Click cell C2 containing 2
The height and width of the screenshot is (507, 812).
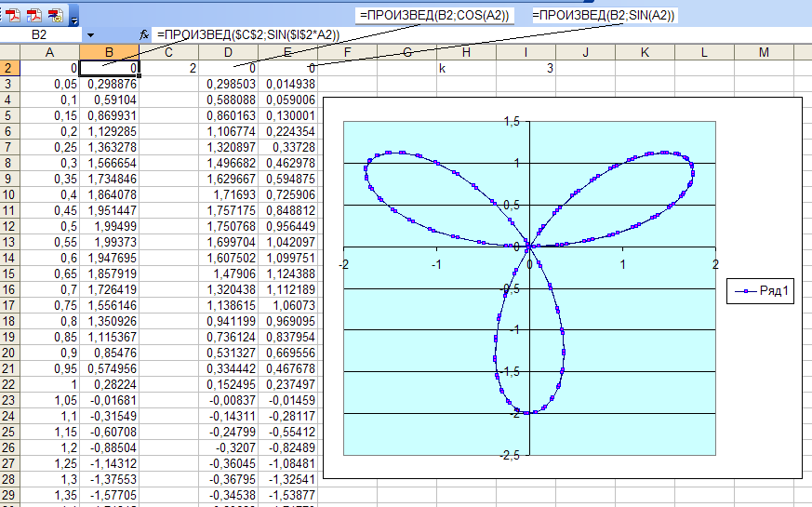pyautogui.click(x=169, y=68)
